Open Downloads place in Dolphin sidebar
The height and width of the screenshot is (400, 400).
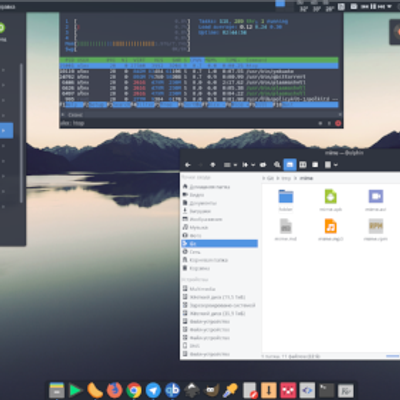[219, 211]
